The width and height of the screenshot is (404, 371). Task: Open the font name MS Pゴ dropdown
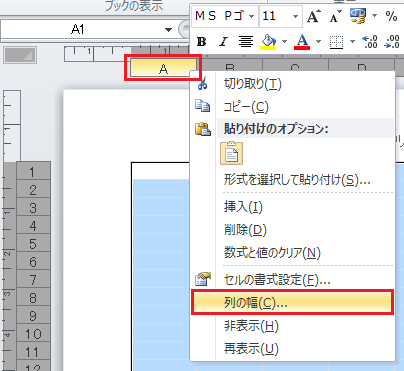click(251, 16)
